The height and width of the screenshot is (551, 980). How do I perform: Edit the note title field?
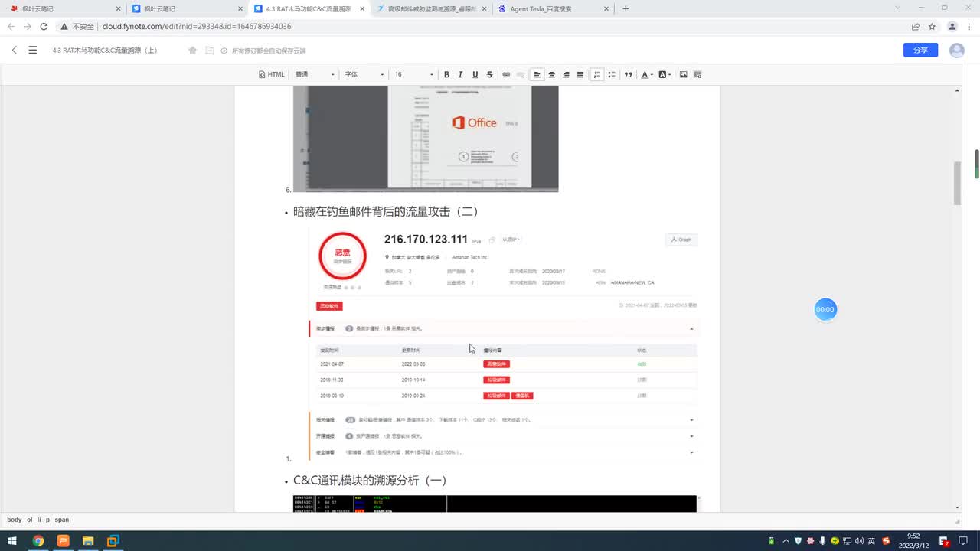[105, 51]
